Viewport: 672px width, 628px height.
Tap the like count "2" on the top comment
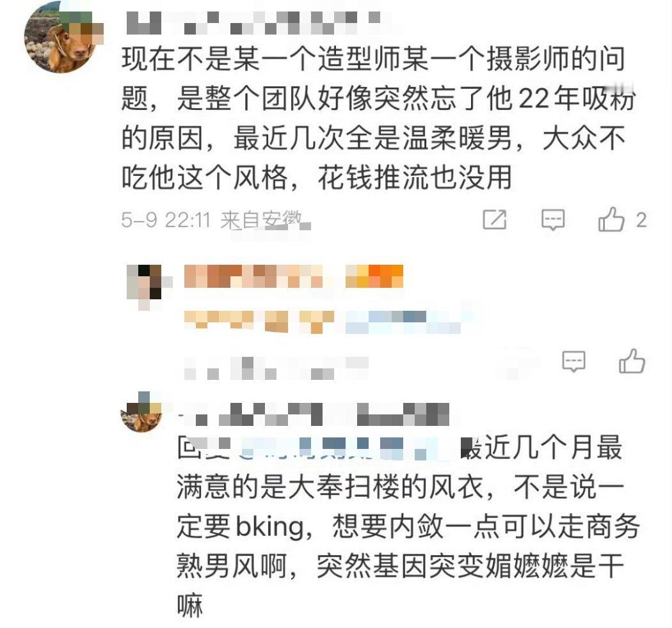coord(641,220)
